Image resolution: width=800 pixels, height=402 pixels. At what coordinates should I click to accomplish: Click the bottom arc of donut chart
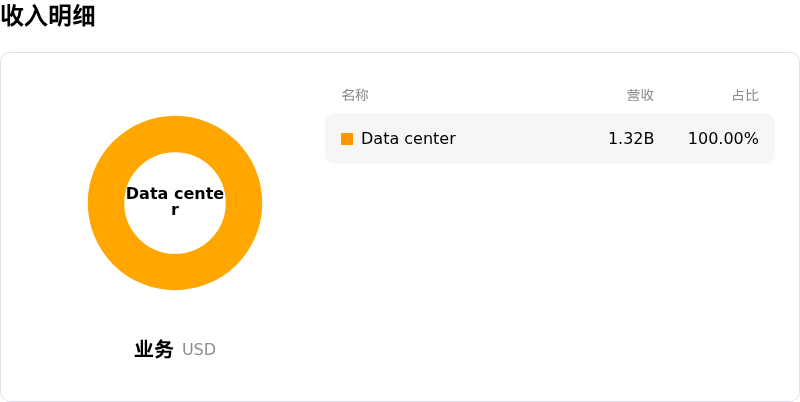pos(175,272)
